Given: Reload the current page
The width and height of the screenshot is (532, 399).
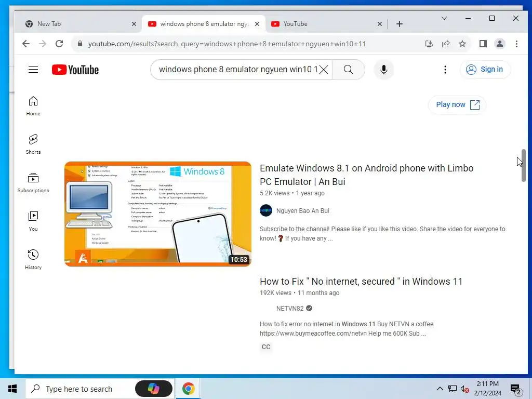Looking at the screenshot, I should coord(59,44).
